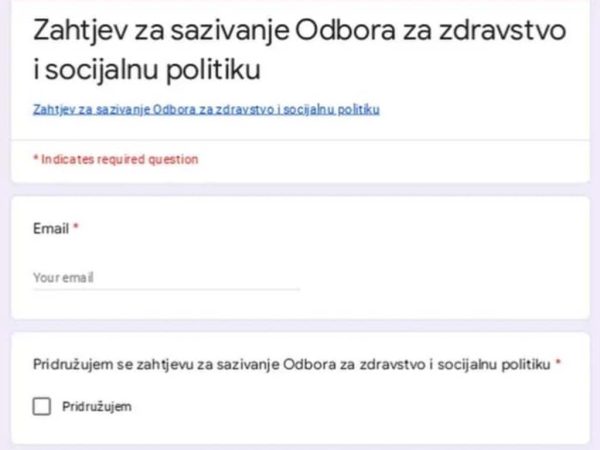Click the "Pridružujem" checkbox label text

tap(96, 407)
